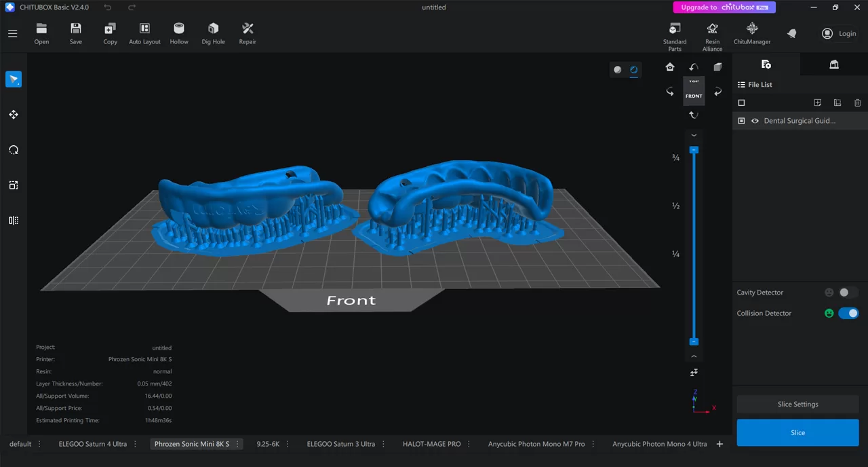Expand the default profile options menu
The image size is (868, 467).
pyautogui.click(x=39, y=443)
